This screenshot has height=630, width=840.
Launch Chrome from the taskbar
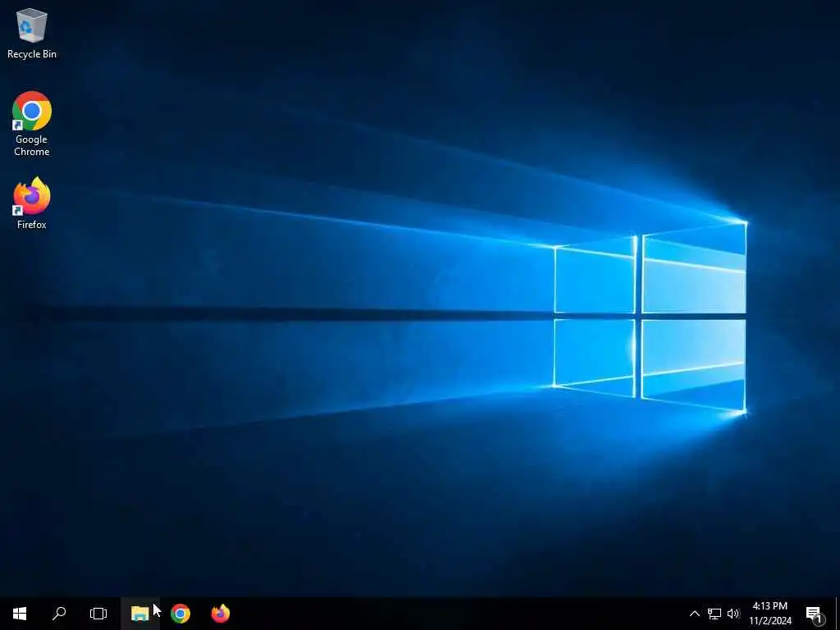(180, 614)
